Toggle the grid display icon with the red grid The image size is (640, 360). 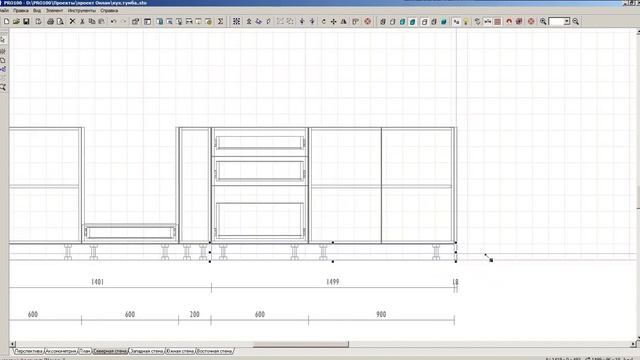[498, 21]
